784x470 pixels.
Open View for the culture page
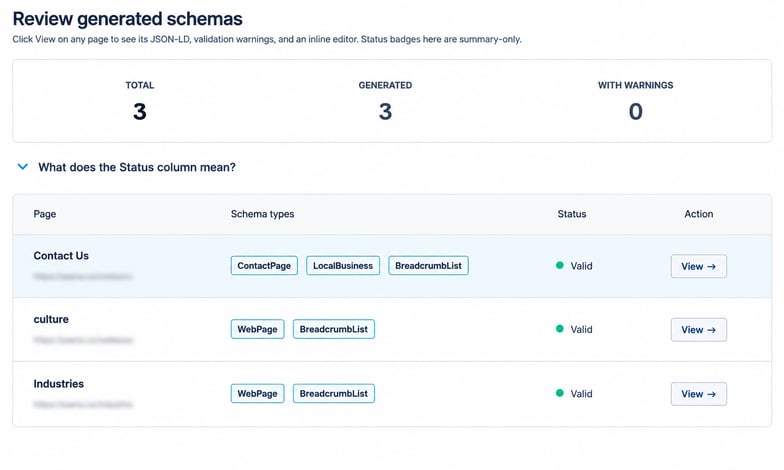(x=698, y=330)
